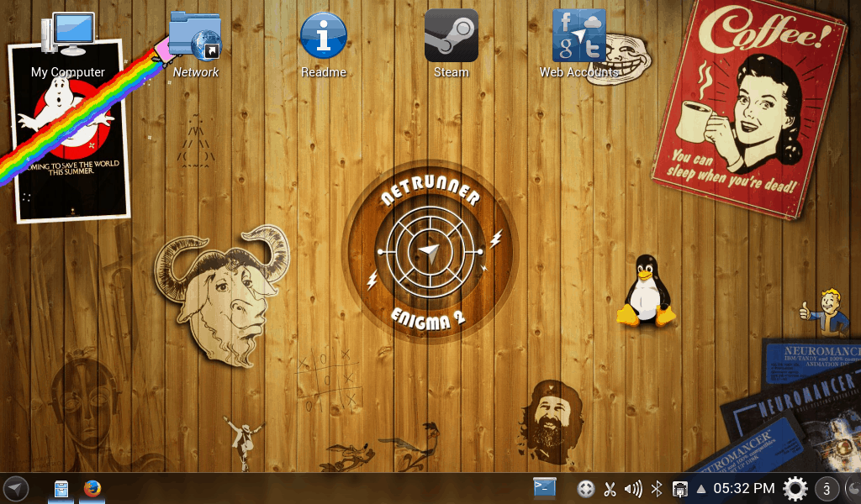Click the Klipper scissors clipboard icon
861x504 pixels.
click(x=610, y=488)
